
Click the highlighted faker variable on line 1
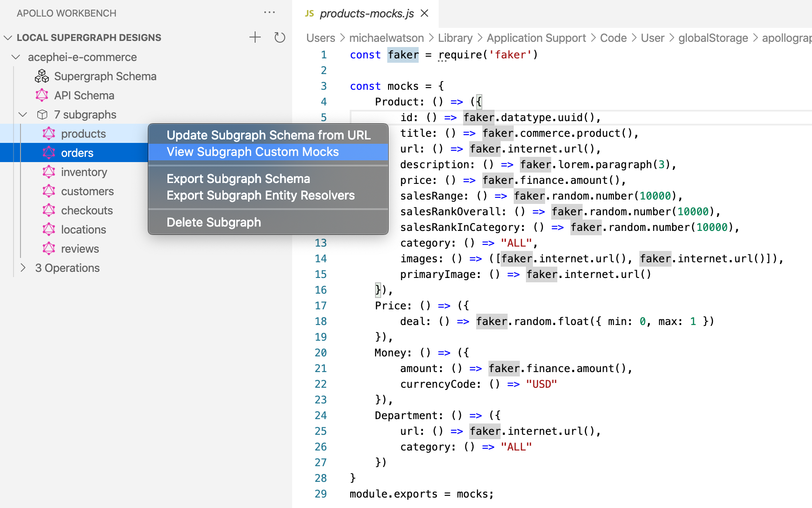tap(403, 55)
